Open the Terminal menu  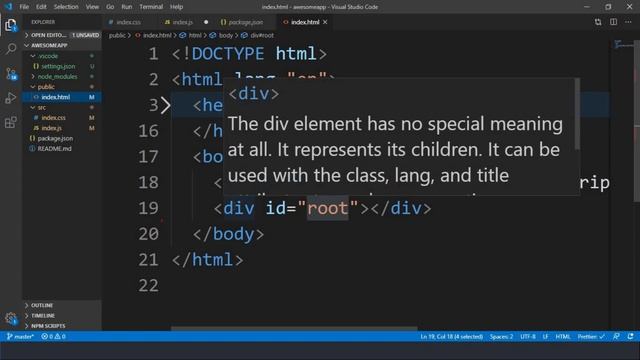pyautogui.click(x=151, y=7)
